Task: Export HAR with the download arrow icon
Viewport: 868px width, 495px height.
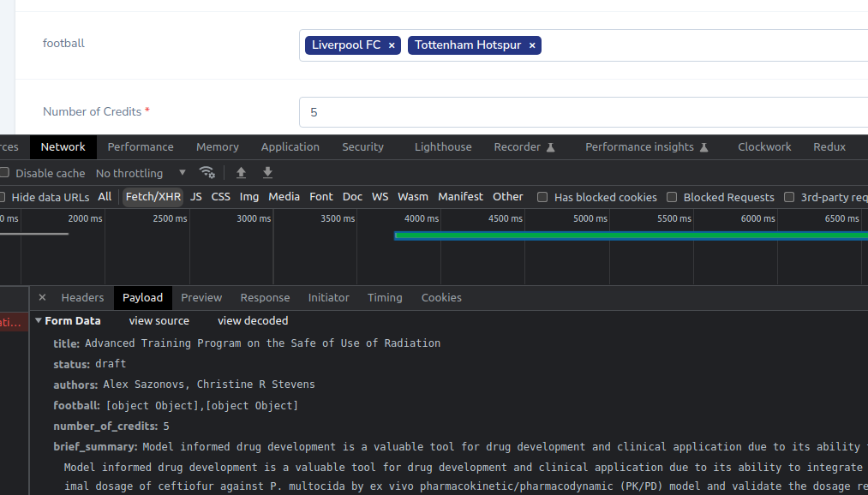Action: (266, 172)
